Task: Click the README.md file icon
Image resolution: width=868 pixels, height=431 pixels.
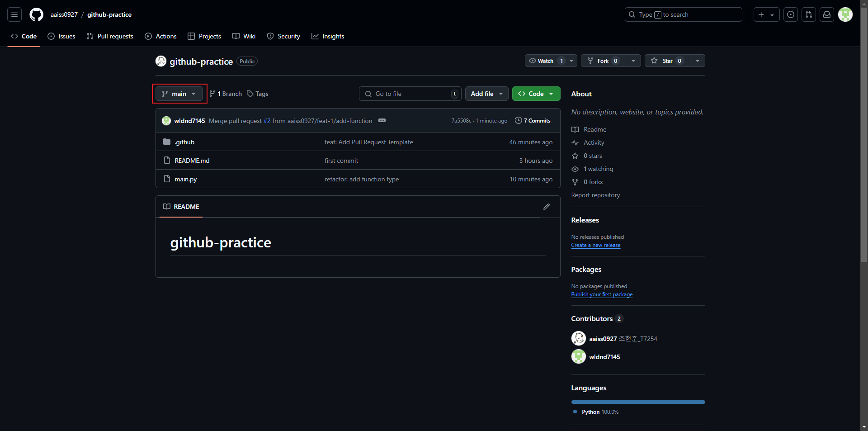Action: pyautogui.click(x=167, y=161)
